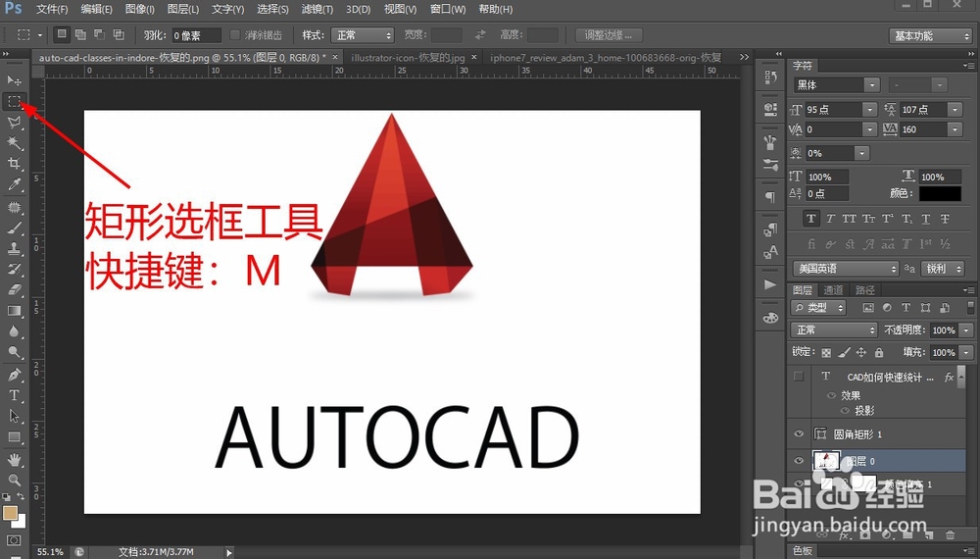Open the tracking 160 dropdown

[955, 129]
